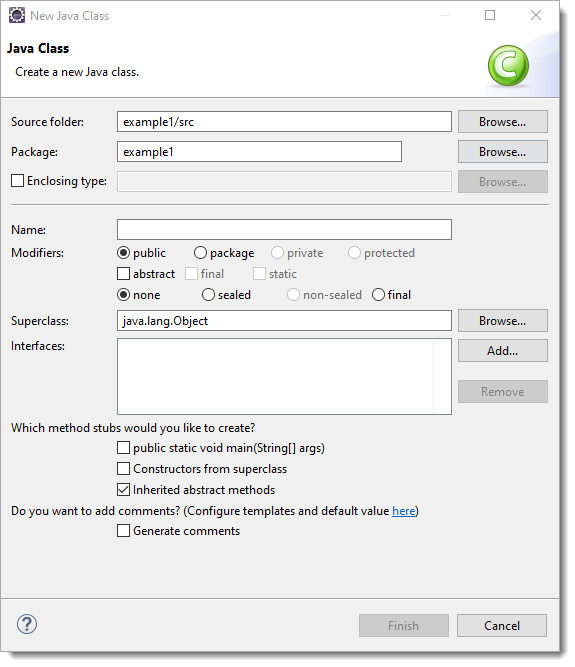
Task: Cancel the new class dialog
Action: pyautogui.click(x=502, y=625)
